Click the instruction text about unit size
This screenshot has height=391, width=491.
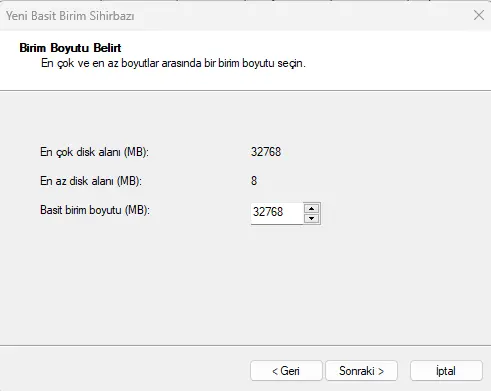[x=173, y=63]
